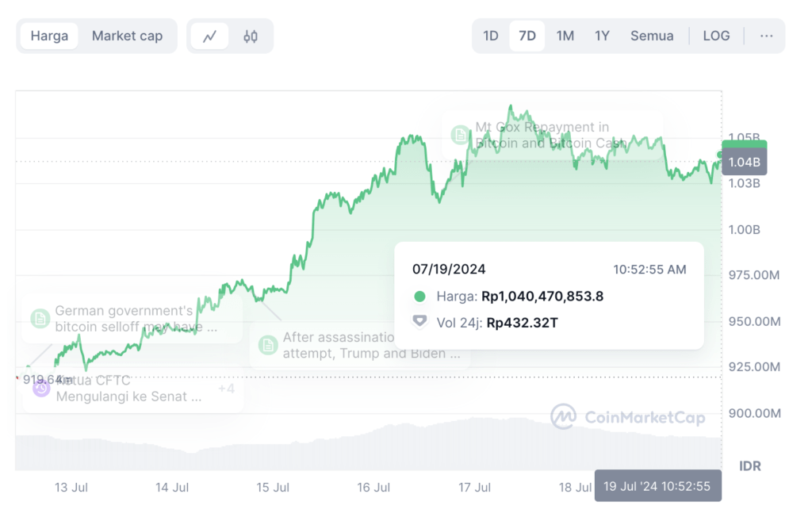
Task: Click the 07/19/2024 tooltip date
Action: pyautogui.click(x=449, y=270)
